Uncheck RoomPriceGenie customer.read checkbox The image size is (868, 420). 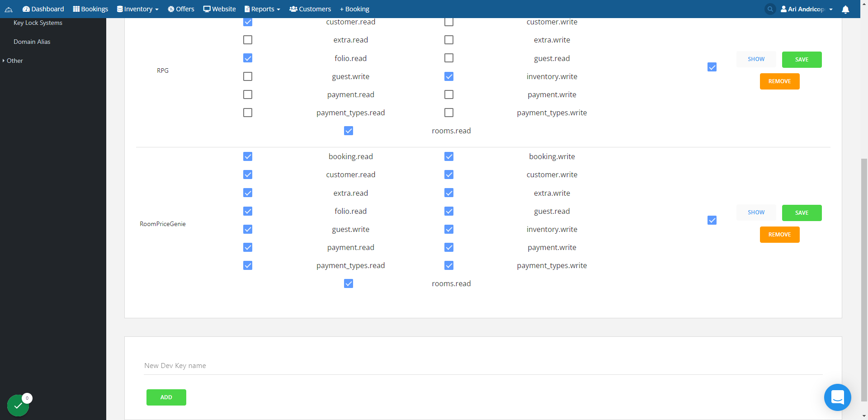click(x=248, y=175)
